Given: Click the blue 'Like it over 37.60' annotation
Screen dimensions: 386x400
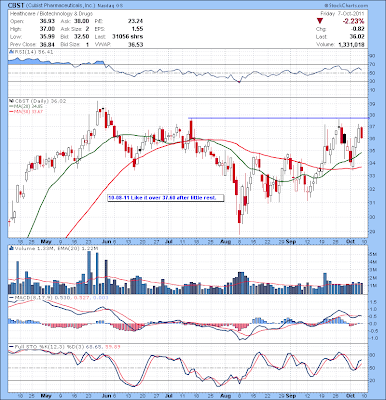Looking at the screenshot, I should tap(166, 198).
